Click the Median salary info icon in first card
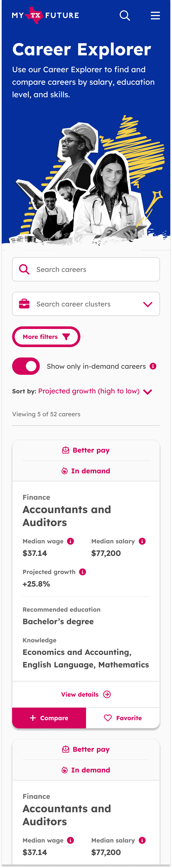This screenshot has width=172, height=868. 142,541
